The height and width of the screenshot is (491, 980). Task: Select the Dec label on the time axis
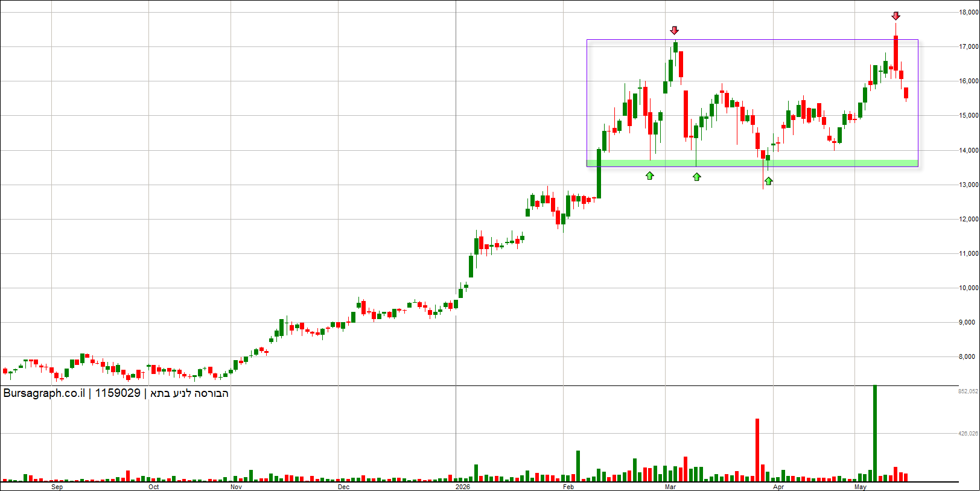click(x=343, y=487)
